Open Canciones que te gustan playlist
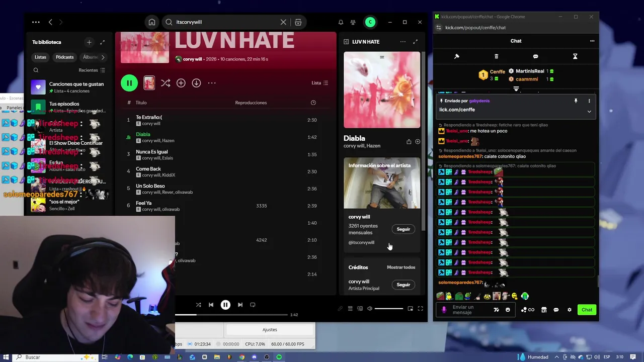Viewport: 644px width, 362px height. point(68,87)
